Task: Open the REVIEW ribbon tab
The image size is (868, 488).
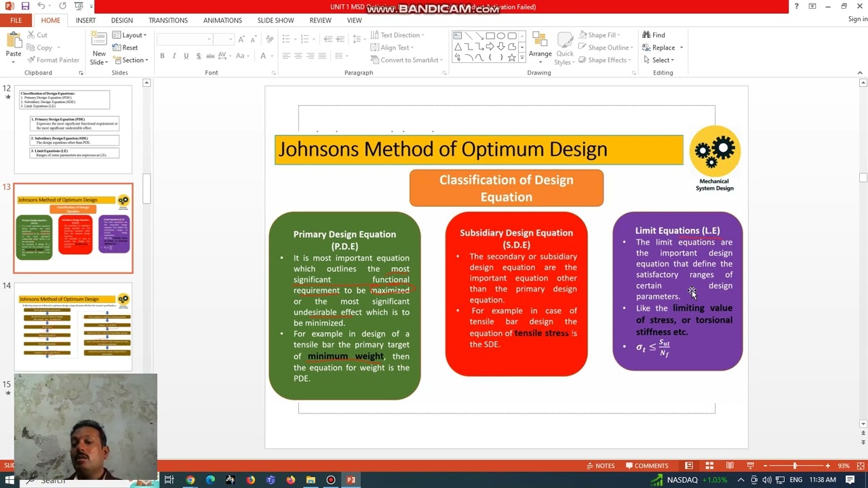Action: tap(321, 20)
